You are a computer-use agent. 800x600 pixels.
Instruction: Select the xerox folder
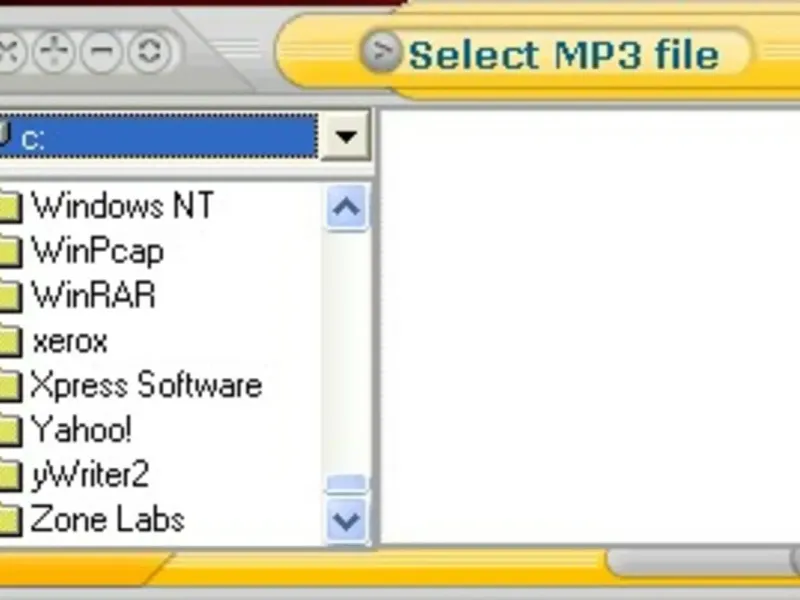point(70,341)
